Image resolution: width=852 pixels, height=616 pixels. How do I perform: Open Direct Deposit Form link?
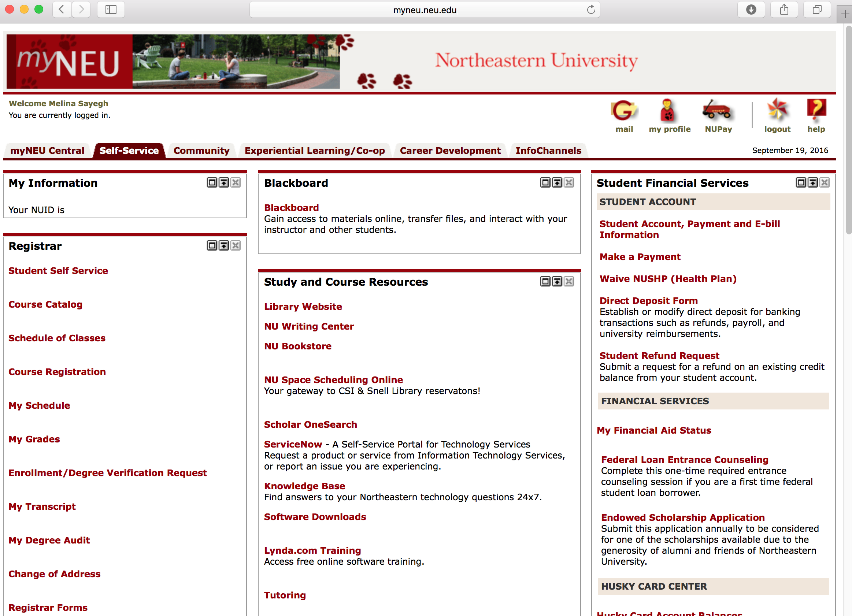click(x=649, y=301)
